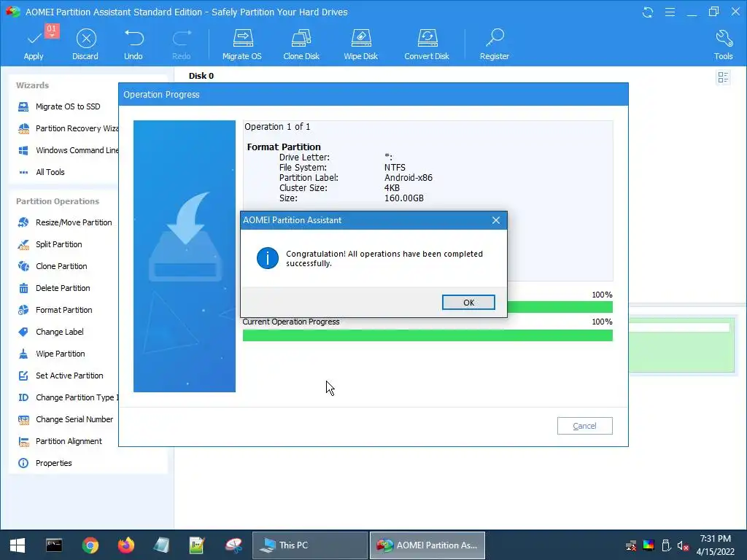Open the hamburger menu in title bar
Screen dimensions: 747x560
pos(670,12)
